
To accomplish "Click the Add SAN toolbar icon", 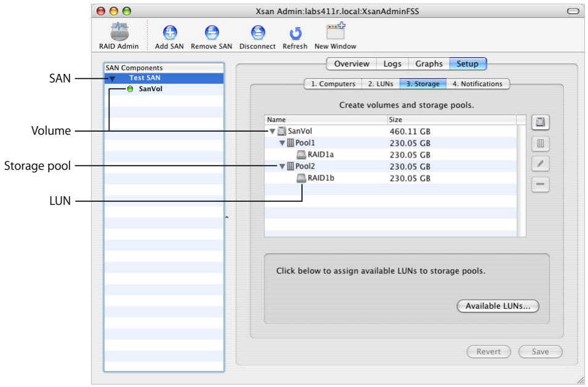I will click(x=170, y=33).
